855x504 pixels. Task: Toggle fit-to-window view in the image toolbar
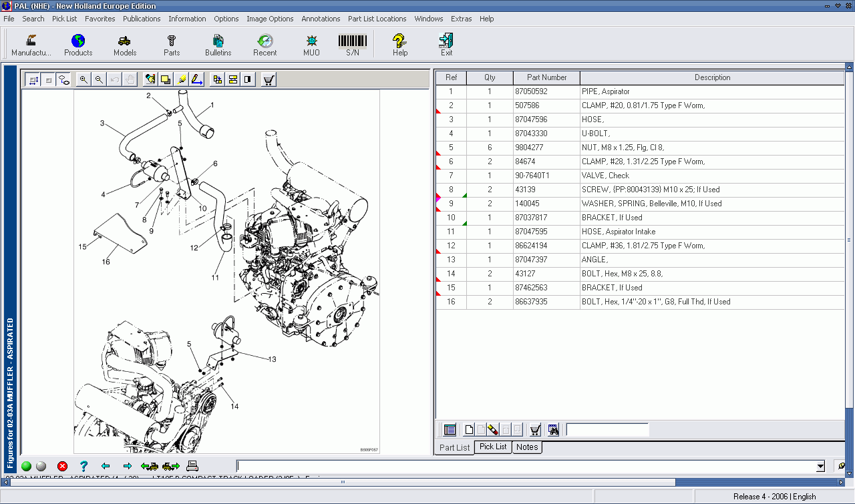[x=34, y=79]
